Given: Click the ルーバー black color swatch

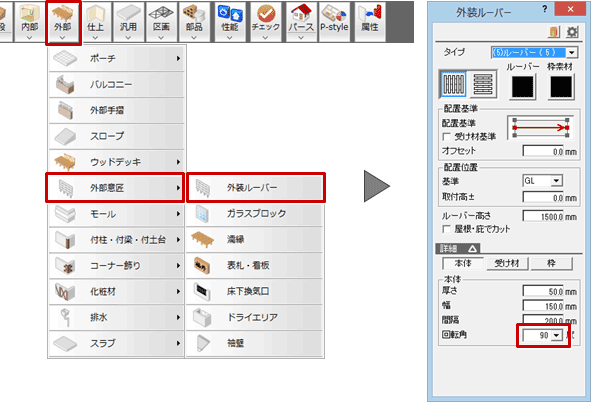Looking at the screenshot, I should click(523, 87).
